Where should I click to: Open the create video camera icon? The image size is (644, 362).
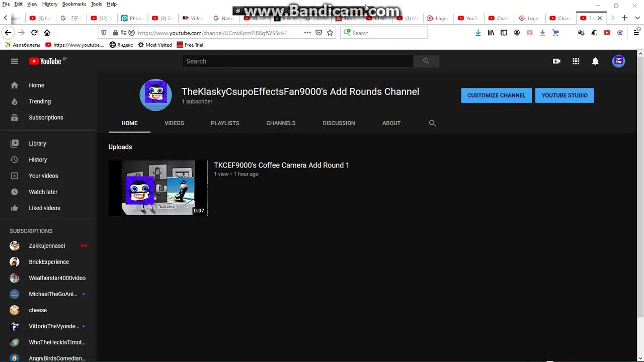[x=556, y=61]
